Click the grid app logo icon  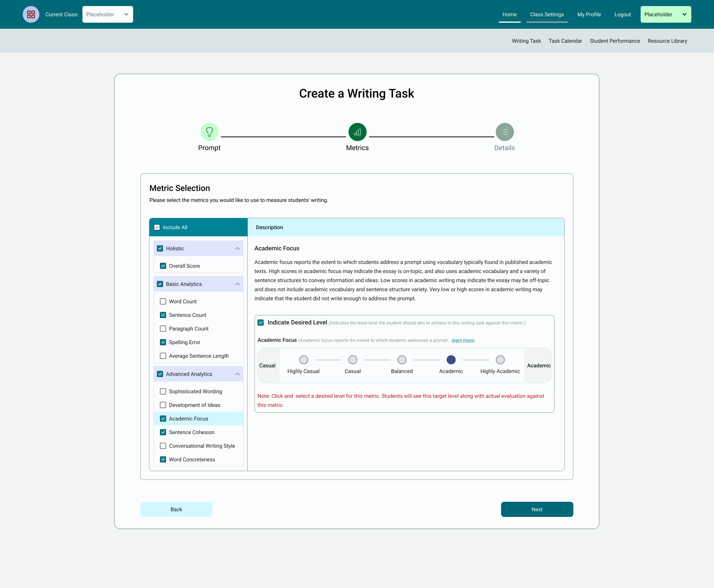31,14
